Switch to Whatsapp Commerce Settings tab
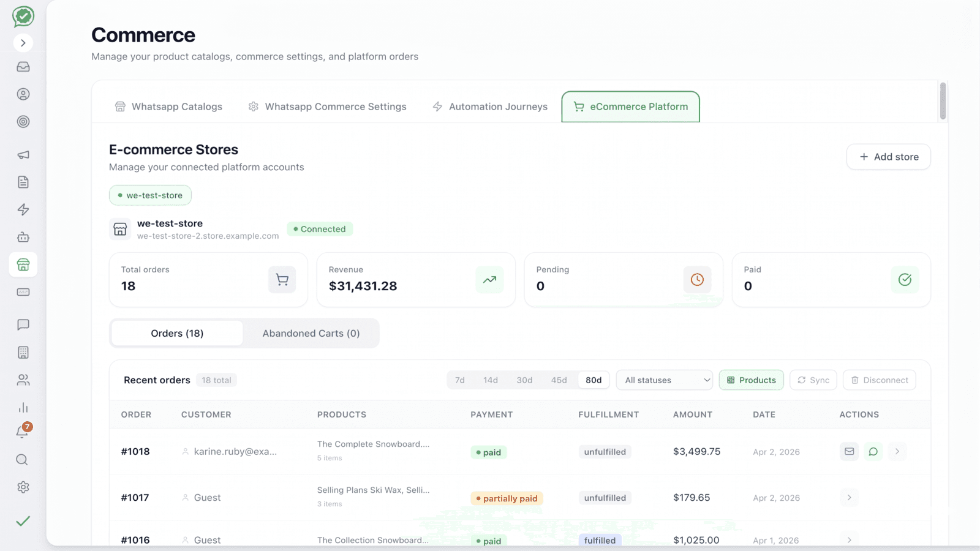The height and width of the screenshot is (551, 980). pos(327,107)
